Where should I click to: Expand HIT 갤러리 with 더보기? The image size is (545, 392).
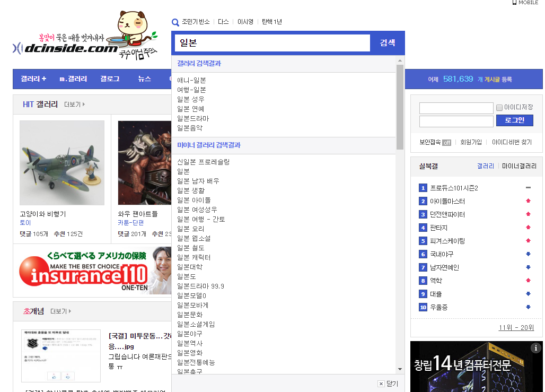pos(74,104)
